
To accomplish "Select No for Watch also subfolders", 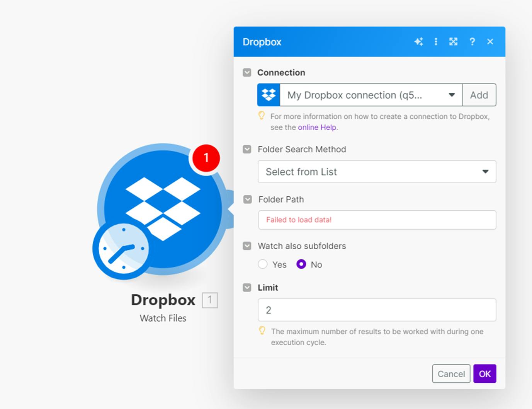I will [301, 264].
